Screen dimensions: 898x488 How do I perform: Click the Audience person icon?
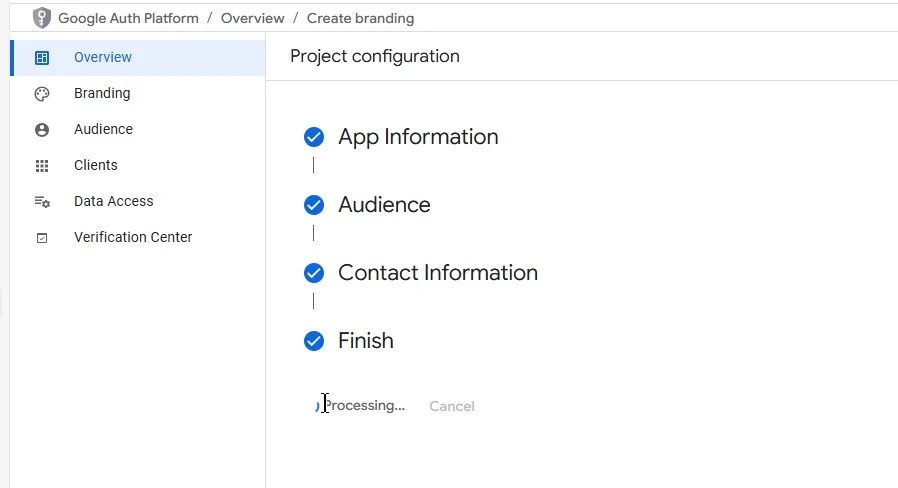(42, 130)
